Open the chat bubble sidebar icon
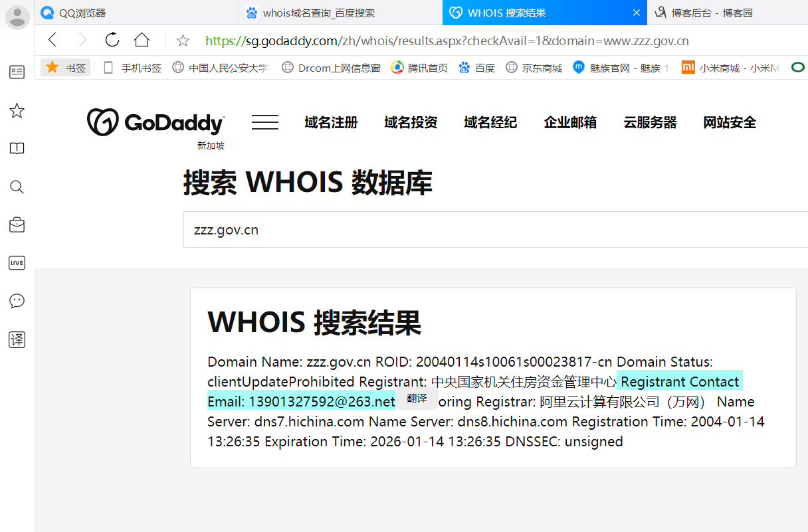 pos(17,301)
